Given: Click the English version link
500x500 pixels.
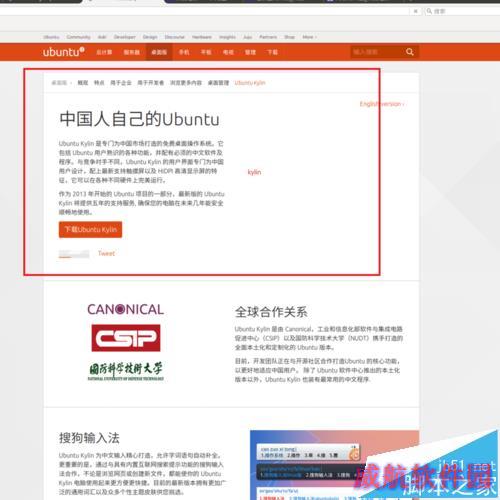Looking at the screenshot, I should 382,104.
